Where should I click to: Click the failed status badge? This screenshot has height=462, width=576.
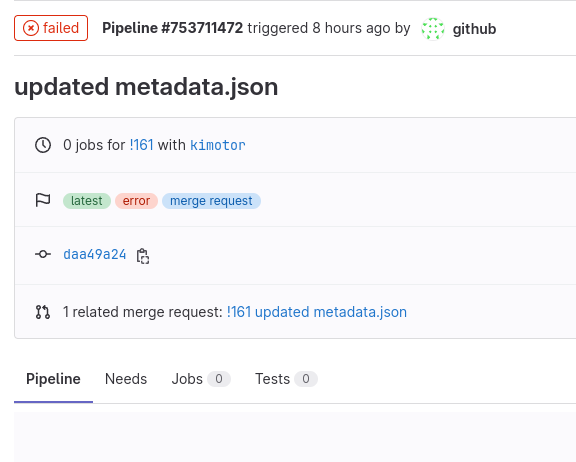(x=51, y=28)
